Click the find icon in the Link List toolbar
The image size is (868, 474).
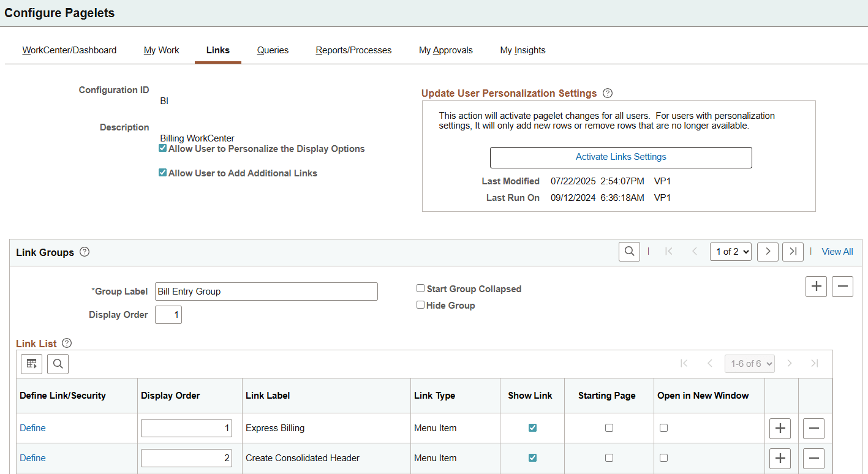pyautogui.click(x=58, y=363)
